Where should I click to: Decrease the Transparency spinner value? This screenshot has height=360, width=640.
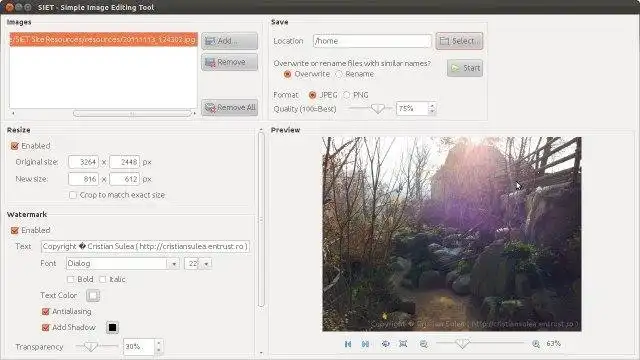click(x=158, y=350)
